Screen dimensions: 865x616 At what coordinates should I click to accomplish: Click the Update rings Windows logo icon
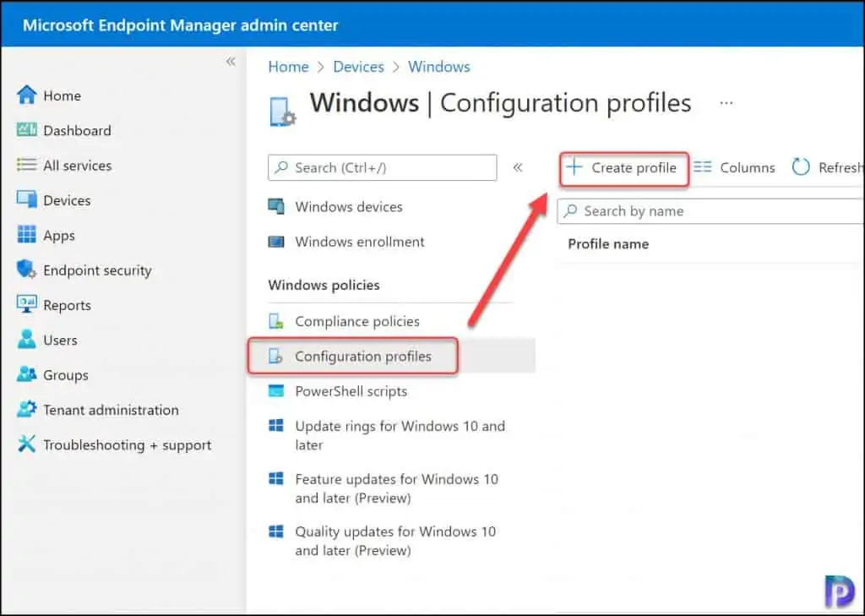coord(276,426)
